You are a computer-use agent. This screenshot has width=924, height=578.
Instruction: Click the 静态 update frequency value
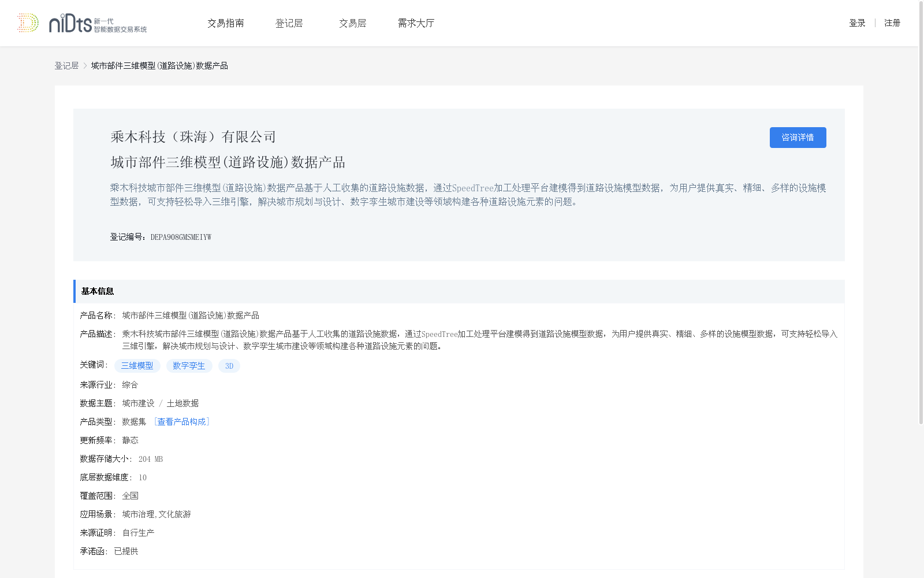tap(130, 440)
